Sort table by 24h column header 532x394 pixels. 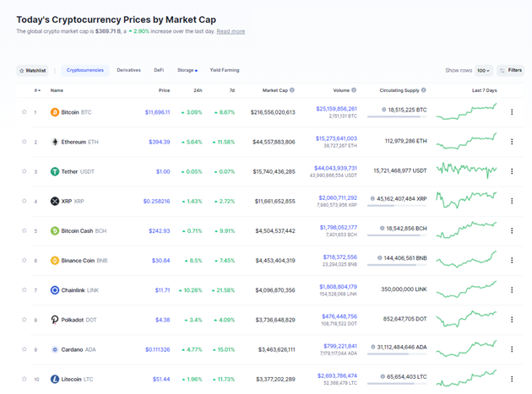[x=198, y=90]
